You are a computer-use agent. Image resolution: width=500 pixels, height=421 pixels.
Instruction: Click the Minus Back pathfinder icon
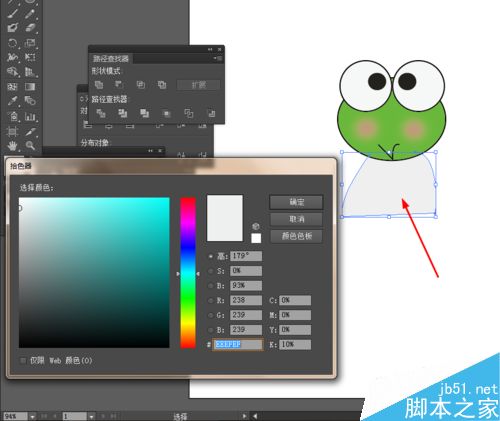click(211, 113)
